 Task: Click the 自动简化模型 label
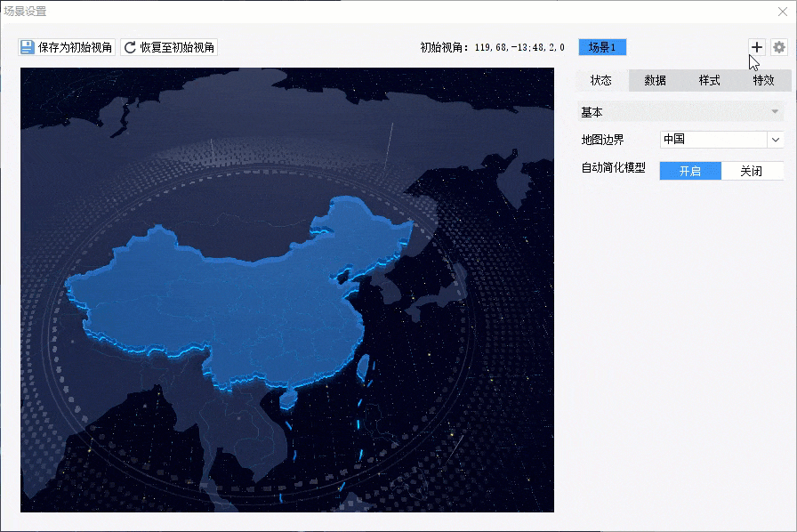click(614, 167)
